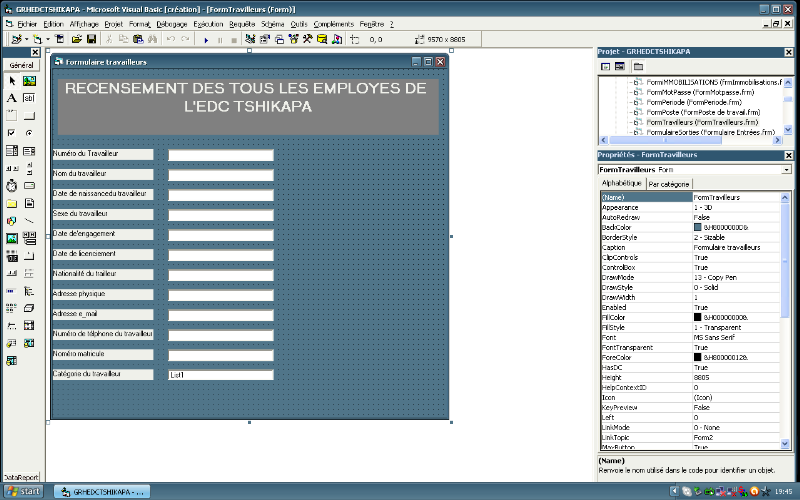Viewport: 800px width, 500px height.
Task: Click View Code icon in Project panel
Action: [606, 66]
